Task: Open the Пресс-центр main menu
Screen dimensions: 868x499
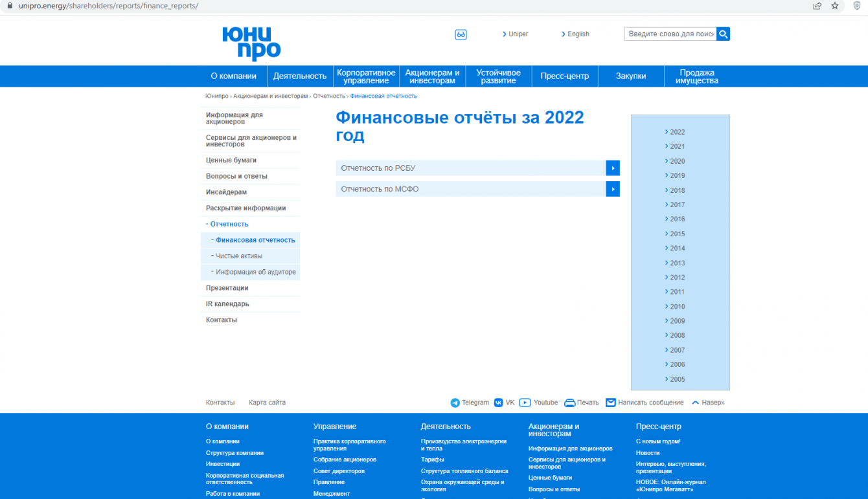Action: pyautogui.click(x=565, y=76)
